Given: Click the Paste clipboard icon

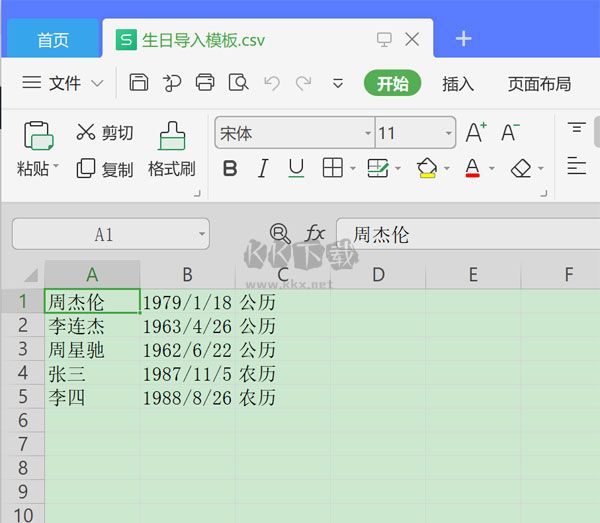Looking at the screenshot, I should 38,135.
